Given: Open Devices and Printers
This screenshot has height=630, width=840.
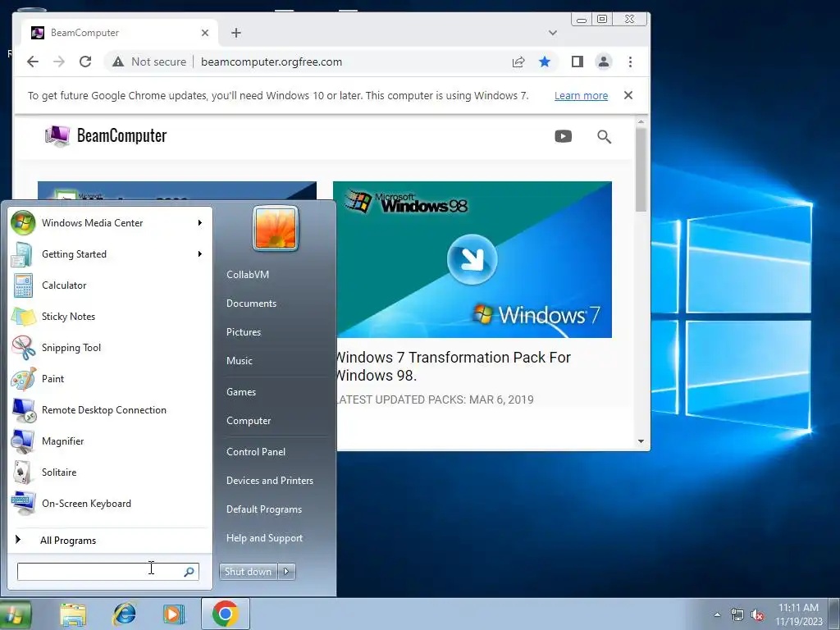Looking at the screenshot, I should [x=269, y=481].
